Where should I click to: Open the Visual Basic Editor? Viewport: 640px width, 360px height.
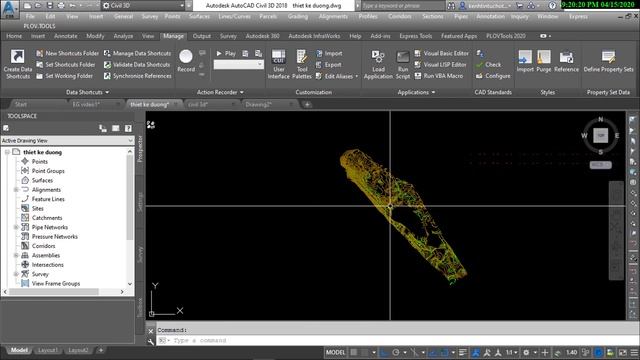[442, 53]
